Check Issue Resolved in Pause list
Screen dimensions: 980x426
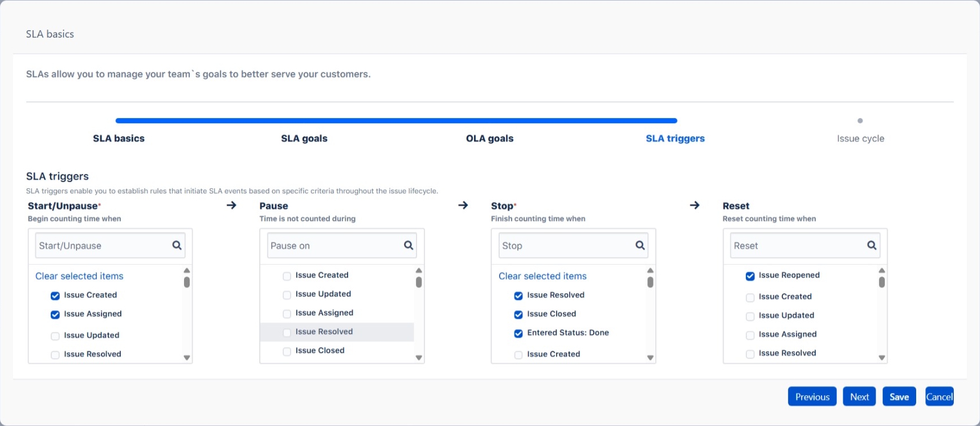(x=287, y=332)
